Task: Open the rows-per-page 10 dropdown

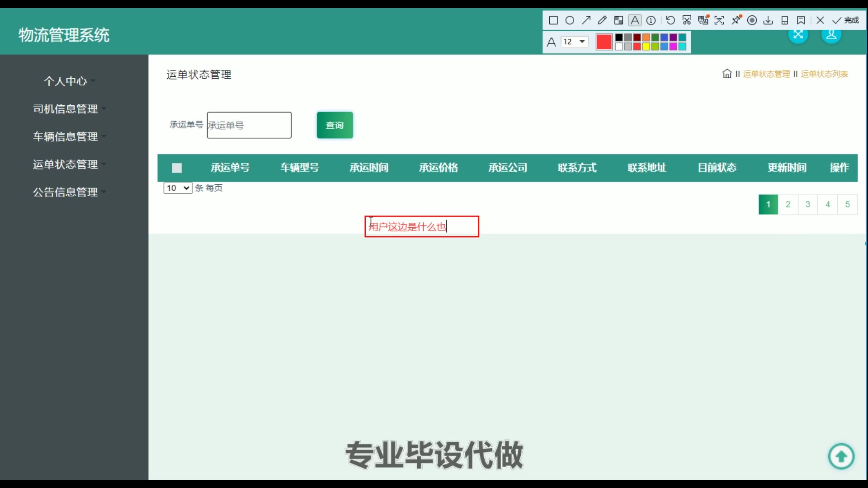Action: coord(178,188)
